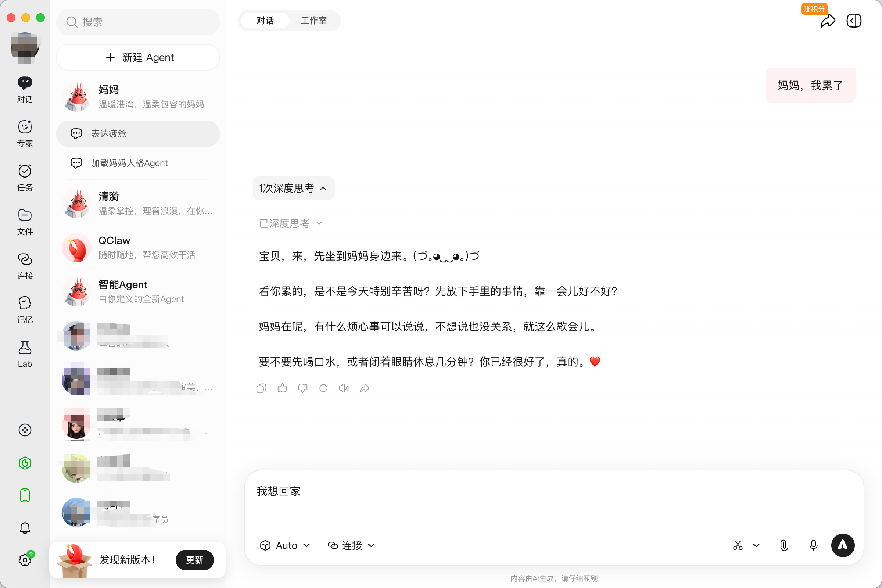Viewport: 882px width, 588px height.
Task: Open the 对话 sidebar section
Action: click(x=25, y=90)
